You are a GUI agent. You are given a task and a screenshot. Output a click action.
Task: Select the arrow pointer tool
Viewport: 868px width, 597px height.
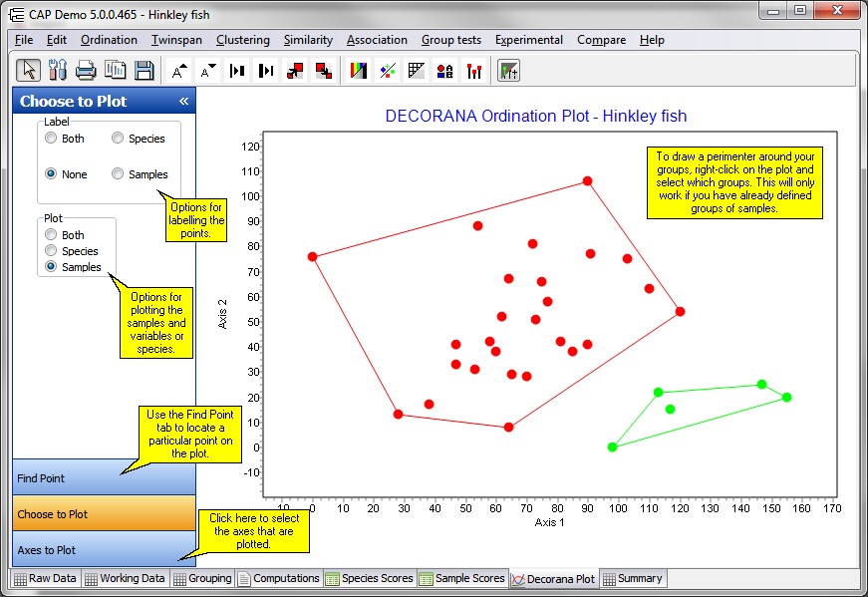[x=28, y=71]
